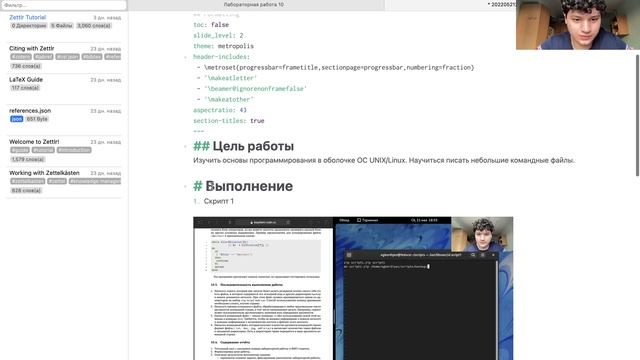Collapse the Выполнение heading section

click(185, 186)
